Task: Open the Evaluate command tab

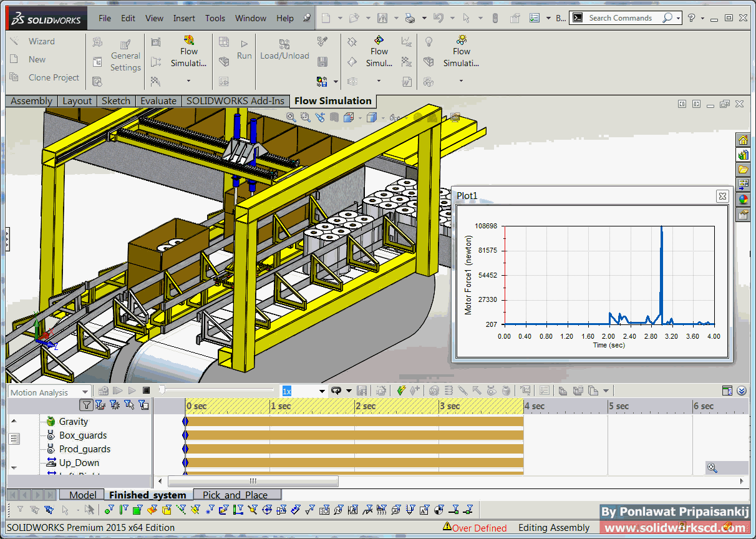Action: [158, 101]
